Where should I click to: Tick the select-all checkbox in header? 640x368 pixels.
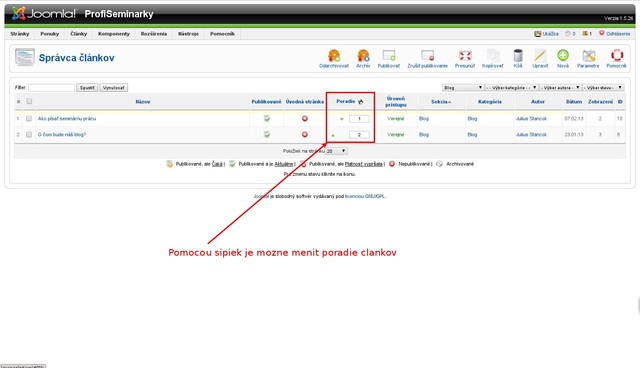pyautogui.click(x=29, y=101)
